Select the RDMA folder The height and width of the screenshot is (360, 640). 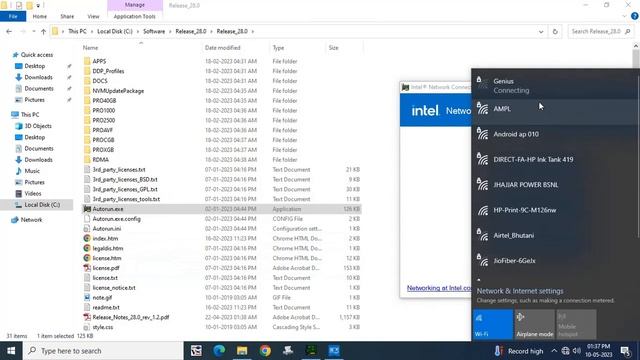pos(100,160)
